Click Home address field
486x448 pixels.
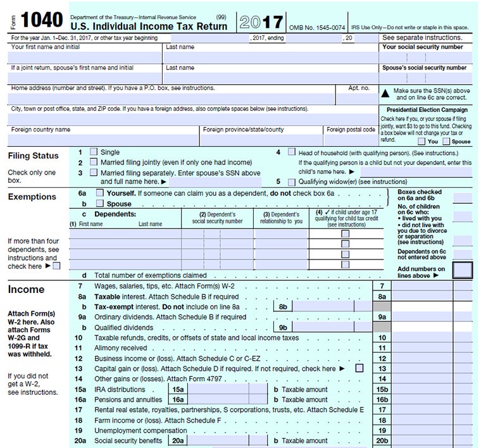pyautogui.click(x=171, y=99)
